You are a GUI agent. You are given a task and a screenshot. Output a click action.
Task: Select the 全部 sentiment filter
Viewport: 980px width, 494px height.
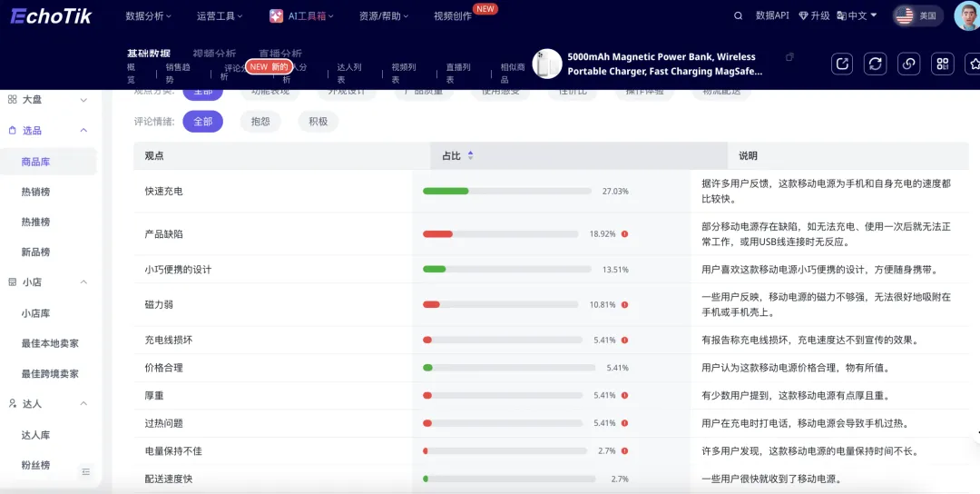202,122
